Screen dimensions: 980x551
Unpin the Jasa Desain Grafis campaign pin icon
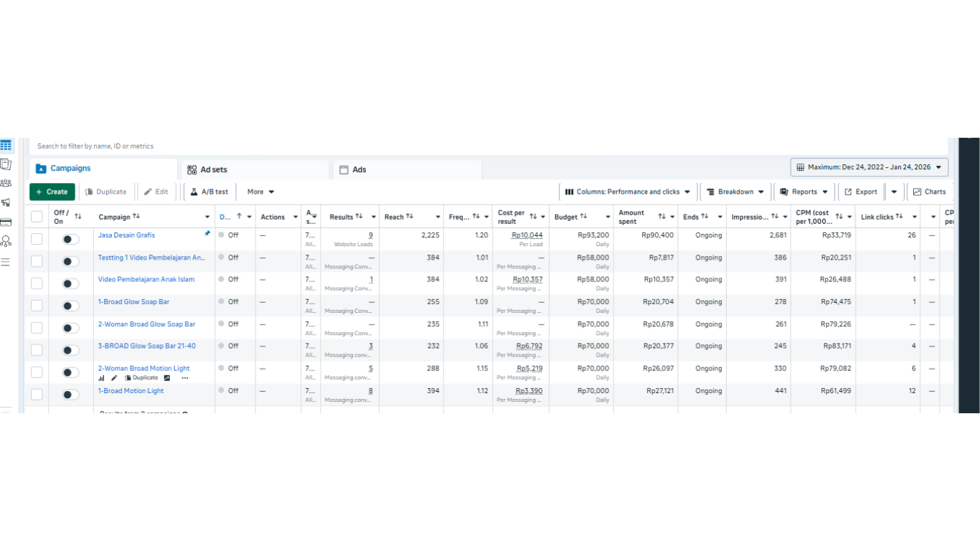207,232
